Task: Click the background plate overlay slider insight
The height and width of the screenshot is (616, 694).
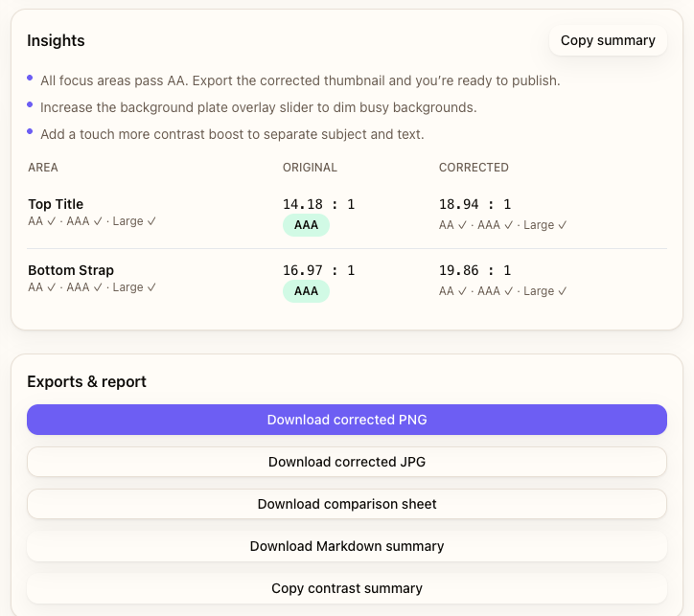Action: [x=259, y=107]
